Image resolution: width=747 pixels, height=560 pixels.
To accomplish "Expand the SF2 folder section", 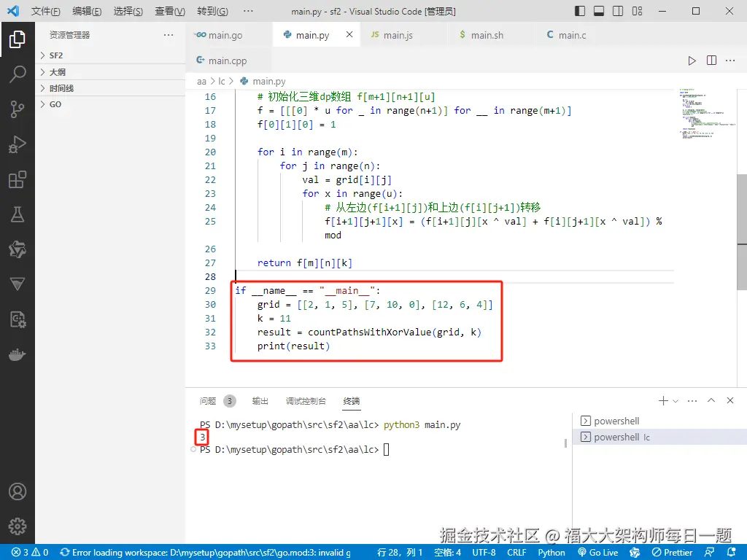I will coord(110,55).
